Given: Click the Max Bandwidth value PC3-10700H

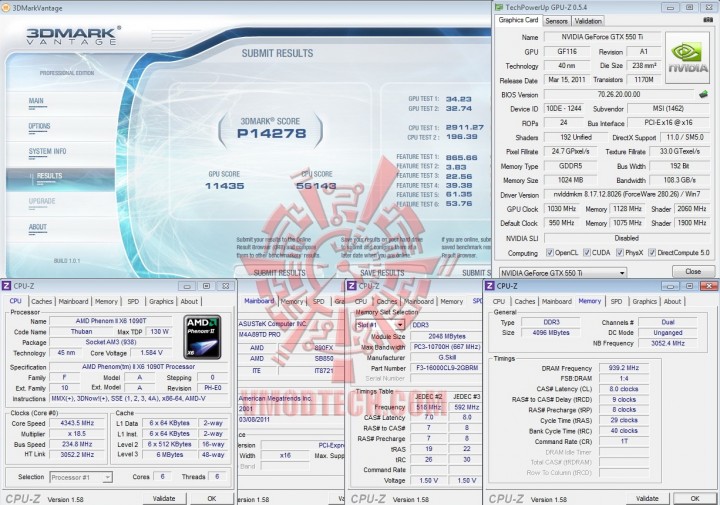Looking at the screenshot, I should pos(447,347).
